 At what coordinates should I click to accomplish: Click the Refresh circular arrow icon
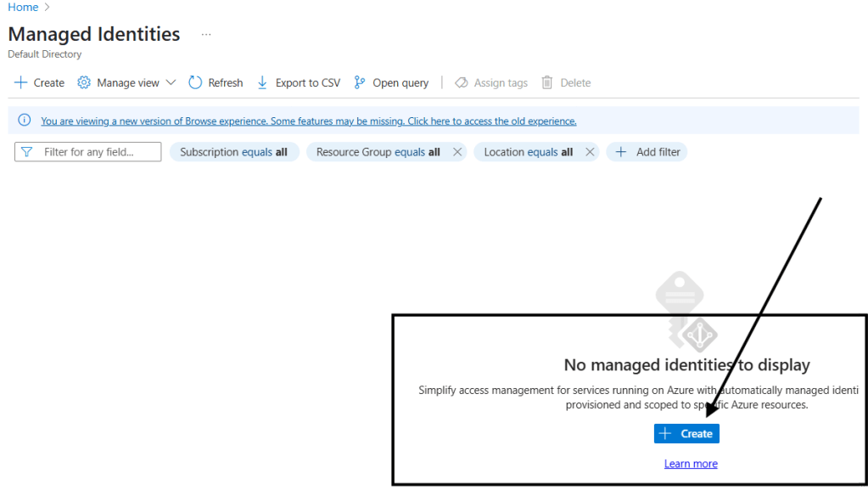point(195,82)
